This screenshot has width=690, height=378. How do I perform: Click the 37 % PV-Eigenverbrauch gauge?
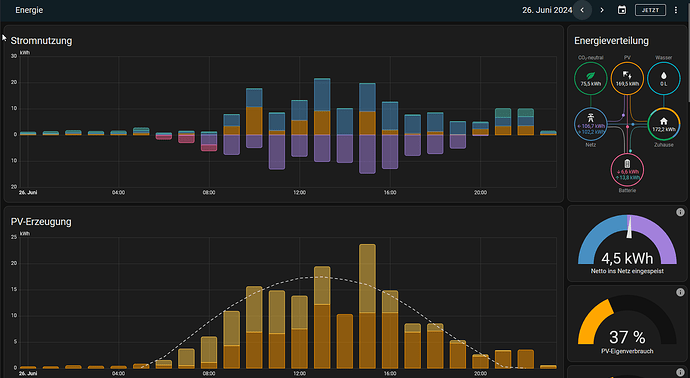click(x=627, y=325)
